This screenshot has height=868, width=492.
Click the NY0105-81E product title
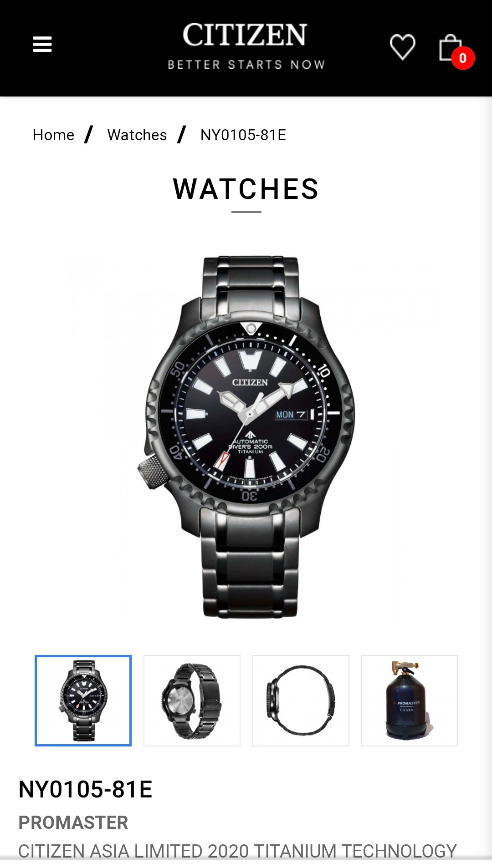[85, 789]
